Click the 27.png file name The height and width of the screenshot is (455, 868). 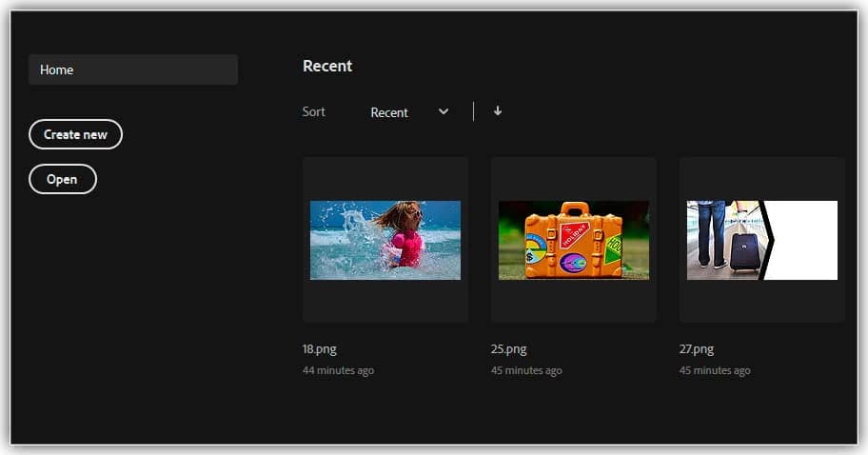coord(697,349)
